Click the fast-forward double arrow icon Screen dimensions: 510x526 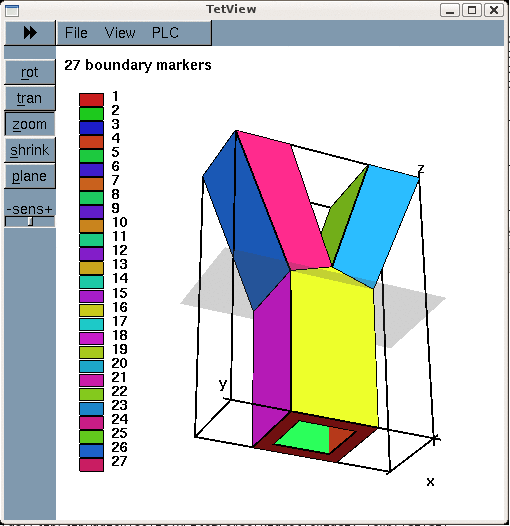30,33
